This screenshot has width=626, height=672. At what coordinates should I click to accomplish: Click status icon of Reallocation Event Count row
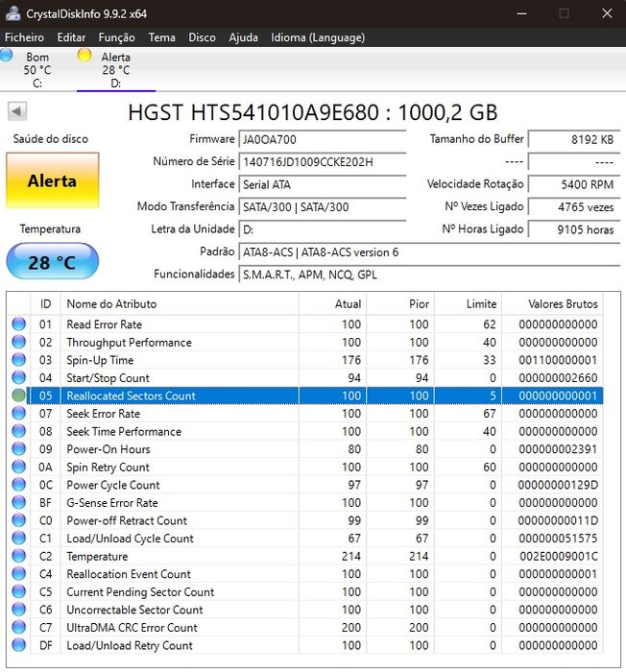[x=18, y=574]
